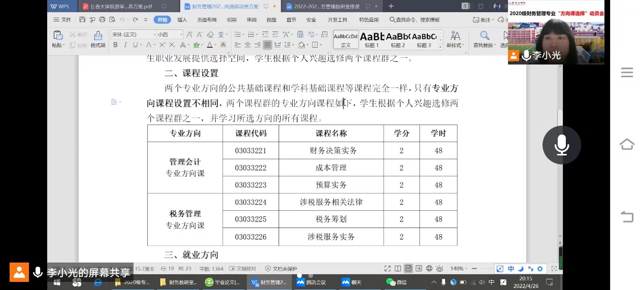Redo the last action
Image resolution: width=644 pixels, height=290 pixels.
pyautogui.click(x=135, y=20)
